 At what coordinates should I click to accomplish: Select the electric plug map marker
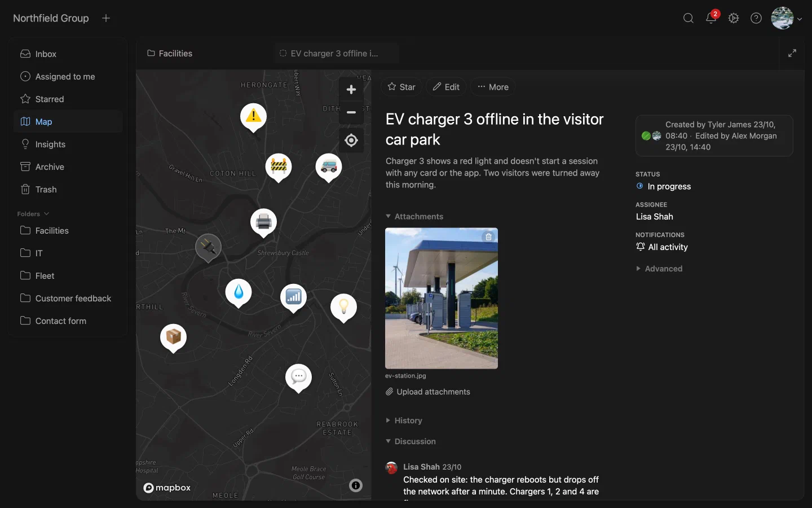point(208,247)
